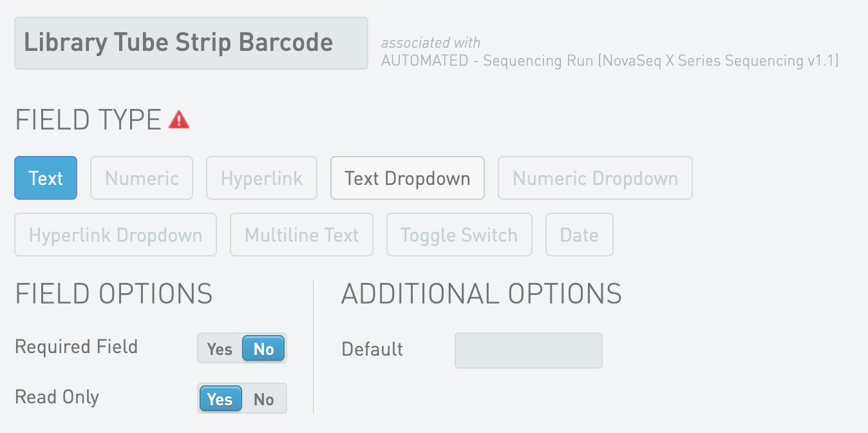Pick the Hyperlink Dropdown field type
868x433 pixels.
coord(116,235)
